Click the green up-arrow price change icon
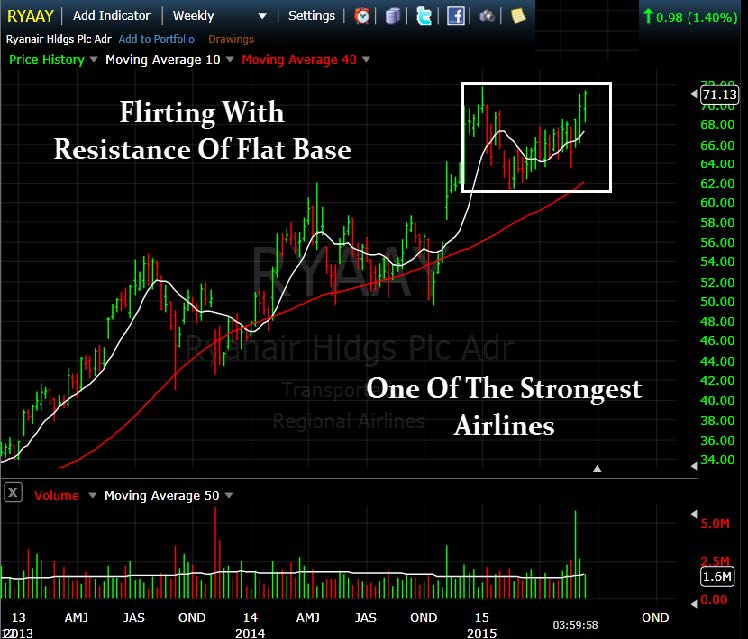748x639 pixels. (x=647, y=16)
